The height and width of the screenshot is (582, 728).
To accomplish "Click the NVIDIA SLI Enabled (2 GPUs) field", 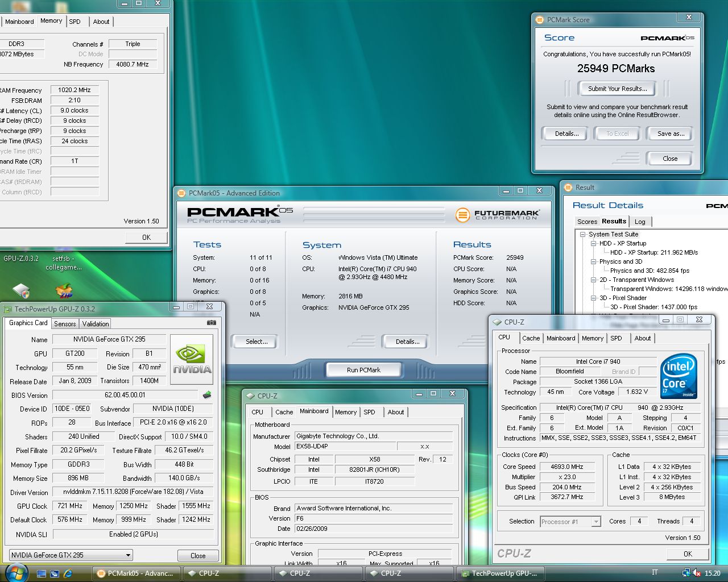I will (x=133, y=534).
